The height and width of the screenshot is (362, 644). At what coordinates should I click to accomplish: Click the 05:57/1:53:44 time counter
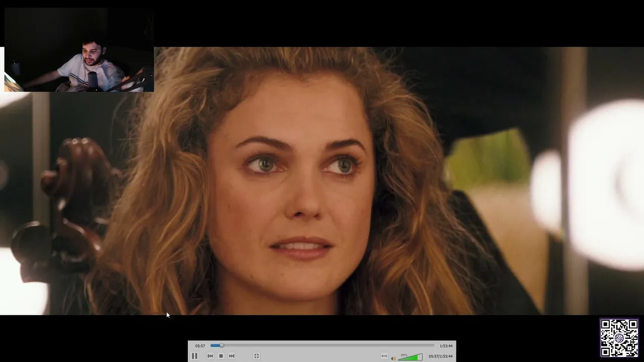(x=441, y=356)
